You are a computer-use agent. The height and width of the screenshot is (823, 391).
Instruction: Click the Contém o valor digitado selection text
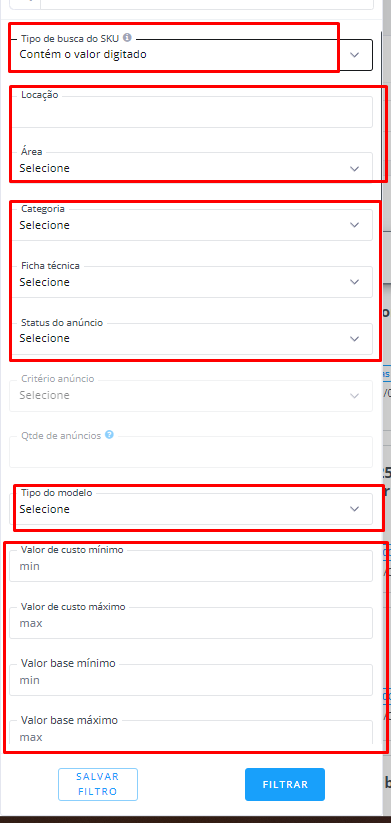tap(83, 54)
